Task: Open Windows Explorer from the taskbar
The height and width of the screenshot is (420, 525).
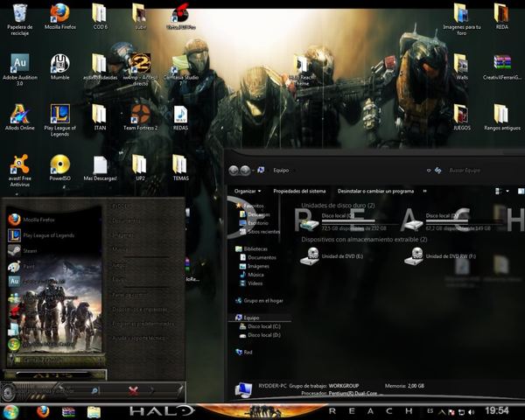Action: pos(94,412)
